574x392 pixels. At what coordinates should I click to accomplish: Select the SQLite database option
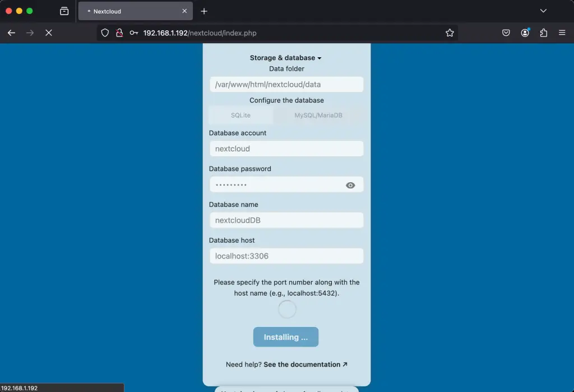[241, 115]
